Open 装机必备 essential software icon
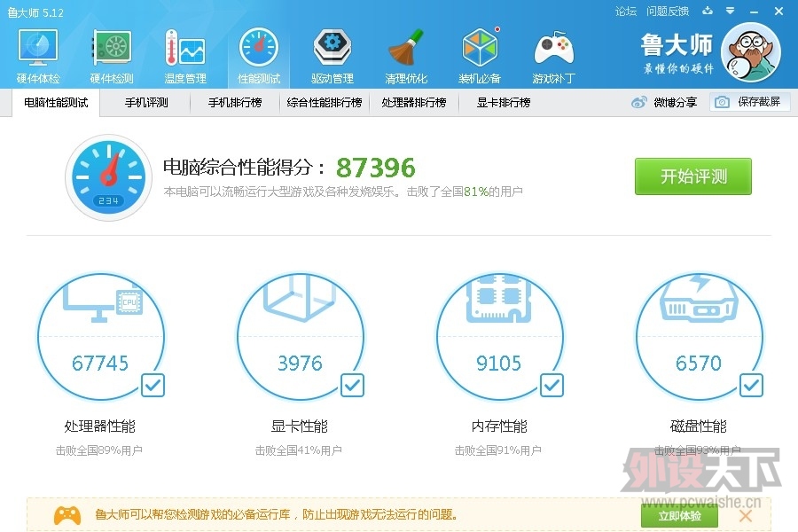Viewport: 798px width, 532px height. point(480,56)
